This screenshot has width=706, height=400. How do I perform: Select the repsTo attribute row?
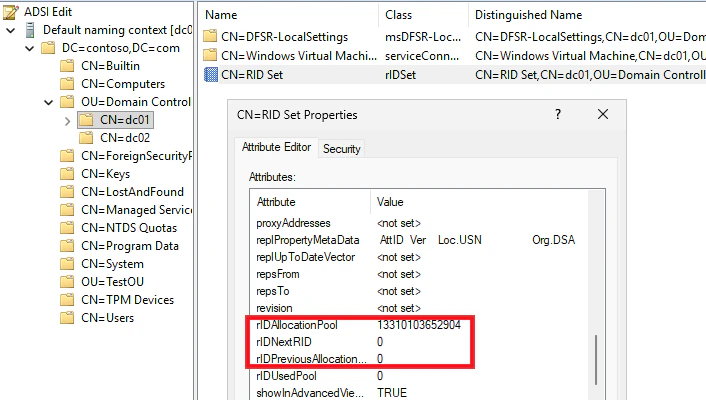(x=419, y=291)
